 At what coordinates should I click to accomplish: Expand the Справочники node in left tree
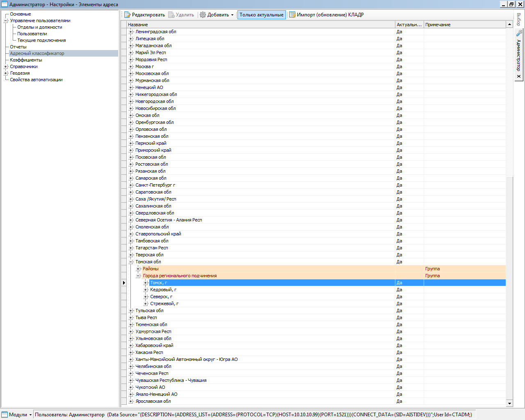tap(6, 66)
